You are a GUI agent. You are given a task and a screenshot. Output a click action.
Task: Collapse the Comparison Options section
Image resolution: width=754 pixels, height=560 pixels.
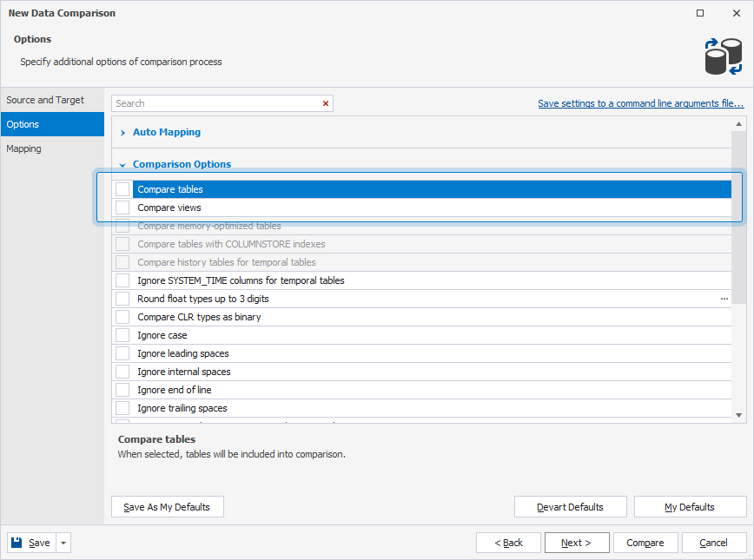[122, 164]
